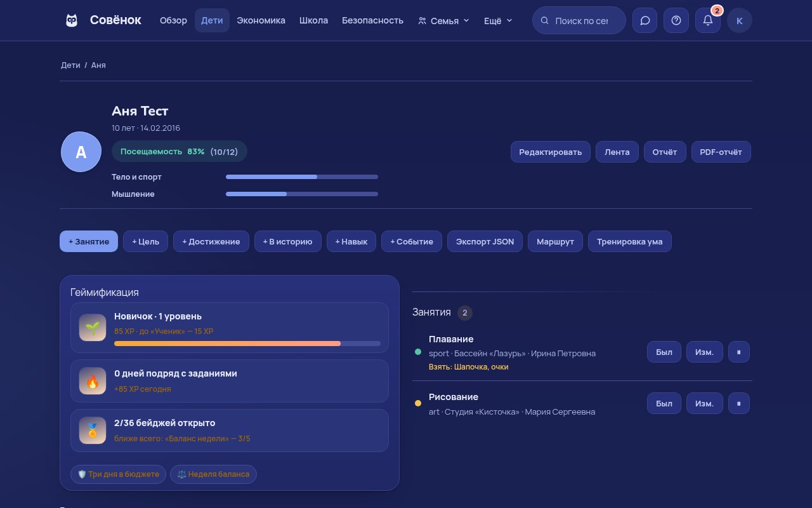Click the green status dot beside Плавание
Screen dimensions: 812x508
[x=418, y=352]
